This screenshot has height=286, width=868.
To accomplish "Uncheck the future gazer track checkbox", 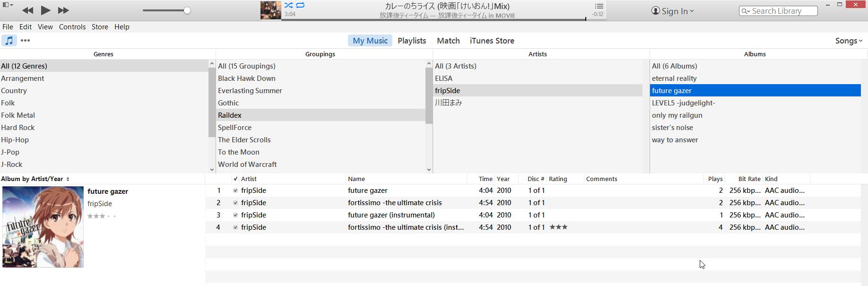I will (x=235, y=191).
